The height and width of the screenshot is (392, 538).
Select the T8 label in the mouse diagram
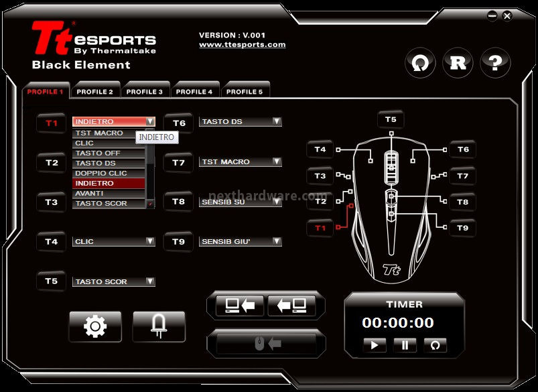click(463, 202)
